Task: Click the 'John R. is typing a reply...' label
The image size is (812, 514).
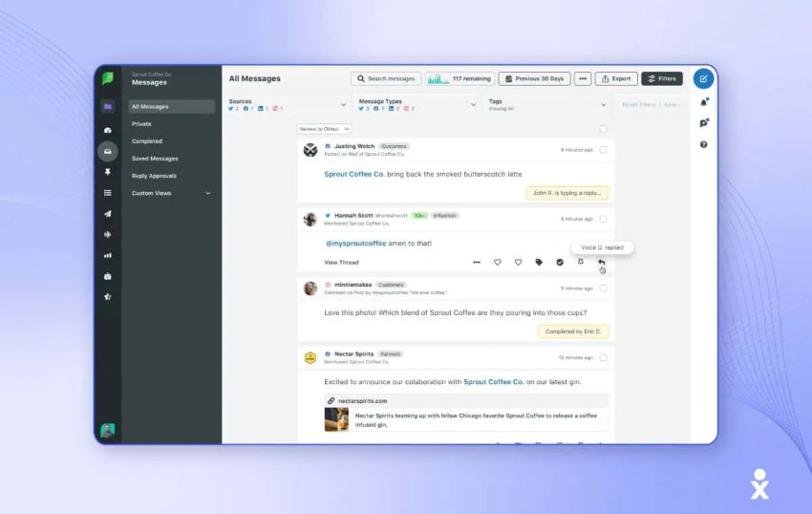Action: click(x=567, y=193)
